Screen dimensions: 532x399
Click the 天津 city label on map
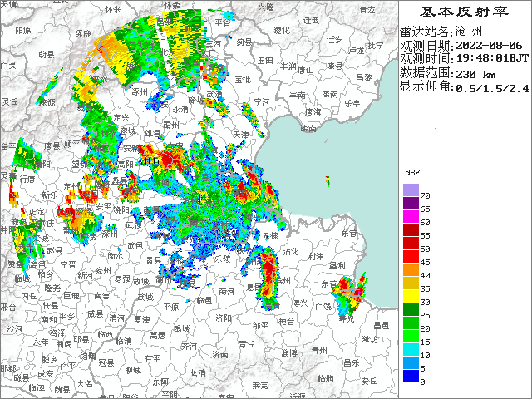[x=242, y=133]
